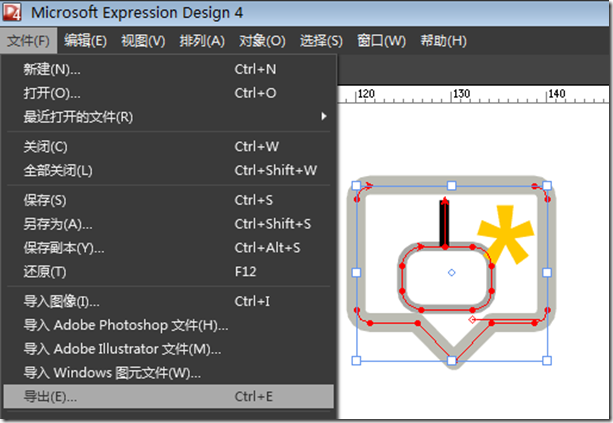Click the yellow asterisk shape
The height and width of the screenshot is (423, 613).
[x=505, y=233]
